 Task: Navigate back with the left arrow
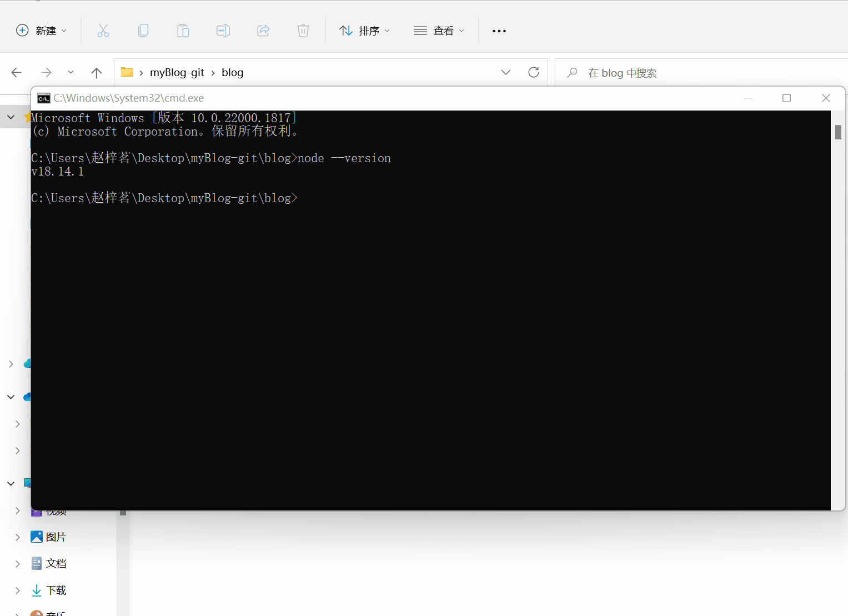[x=17, y=73]
